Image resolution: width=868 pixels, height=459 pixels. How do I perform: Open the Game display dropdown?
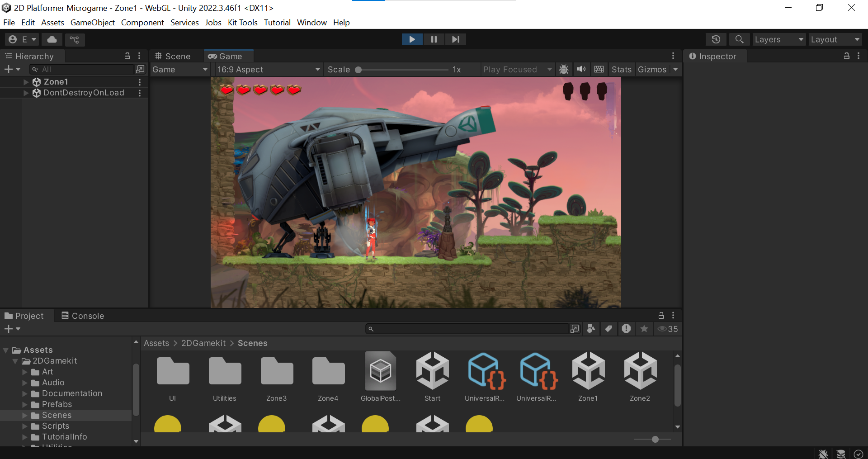[x=180, y=69]
